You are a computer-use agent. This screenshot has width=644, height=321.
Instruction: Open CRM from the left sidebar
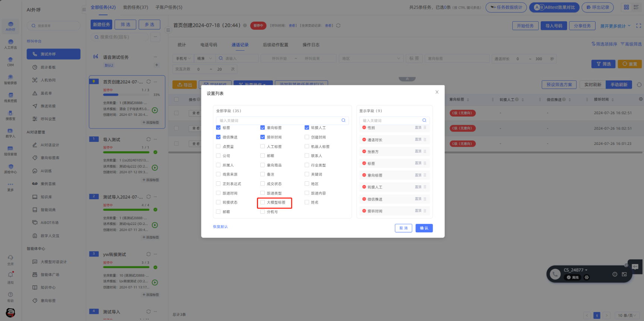(10, 62)
